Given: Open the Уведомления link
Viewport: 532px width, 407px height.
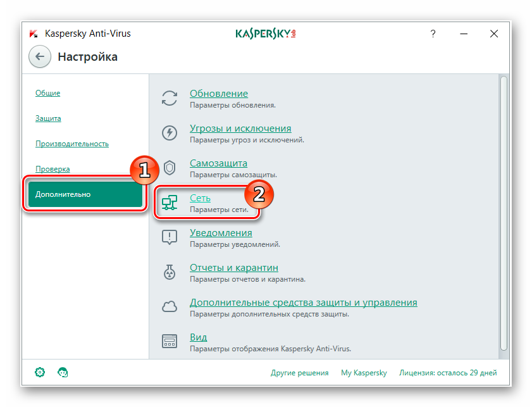Looking at the screenshot, I should click(221, 233).
